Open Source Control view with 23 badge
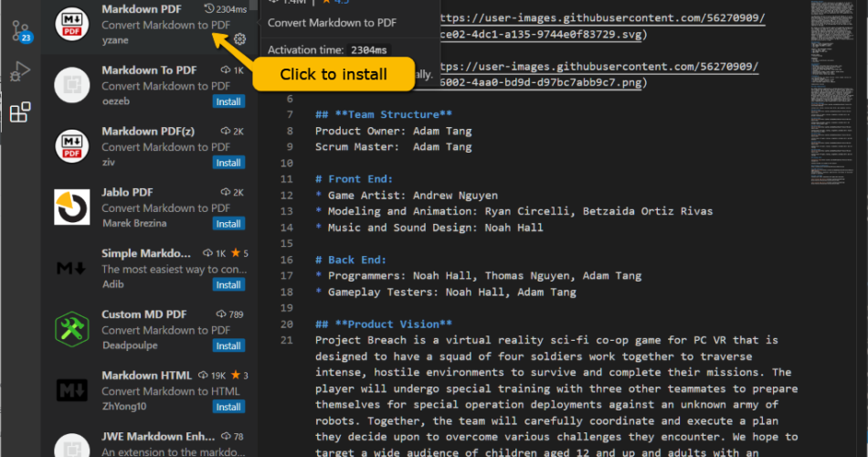The image size is (868, 457). (21, 31)
